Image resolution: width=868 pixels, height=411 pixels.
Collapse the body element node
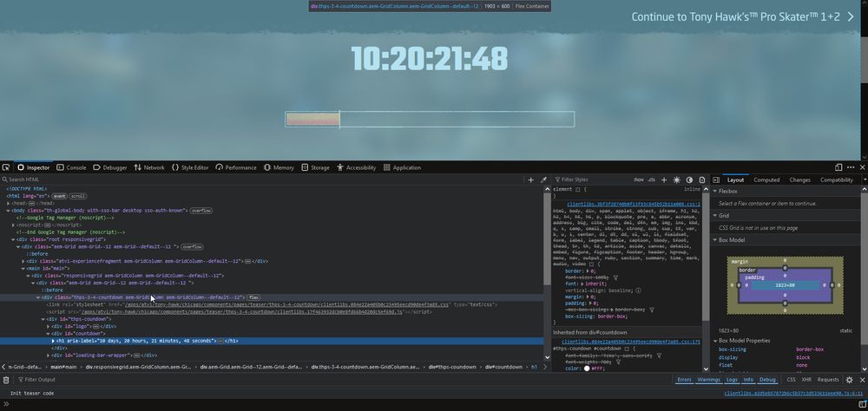[9, 211]
